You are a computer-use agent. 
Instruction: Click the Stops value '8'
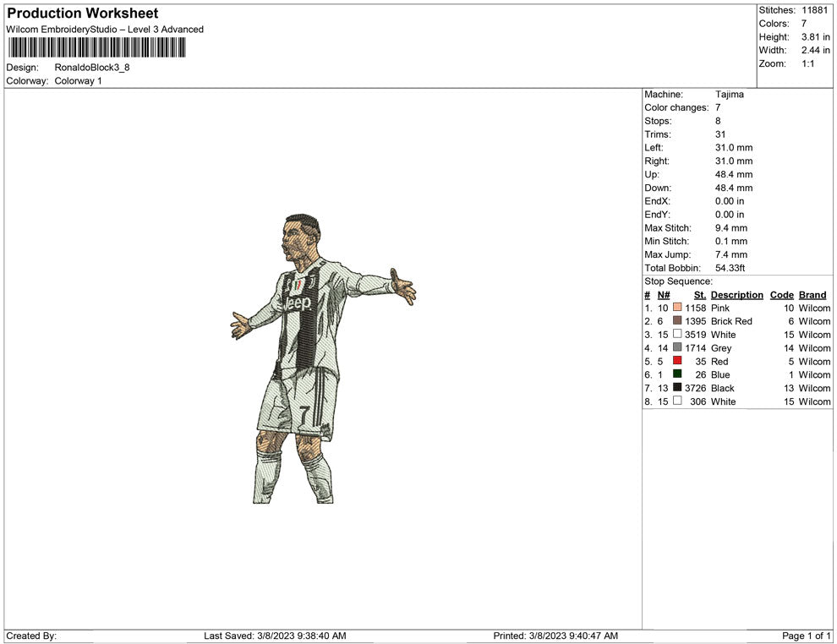(718, 121)
